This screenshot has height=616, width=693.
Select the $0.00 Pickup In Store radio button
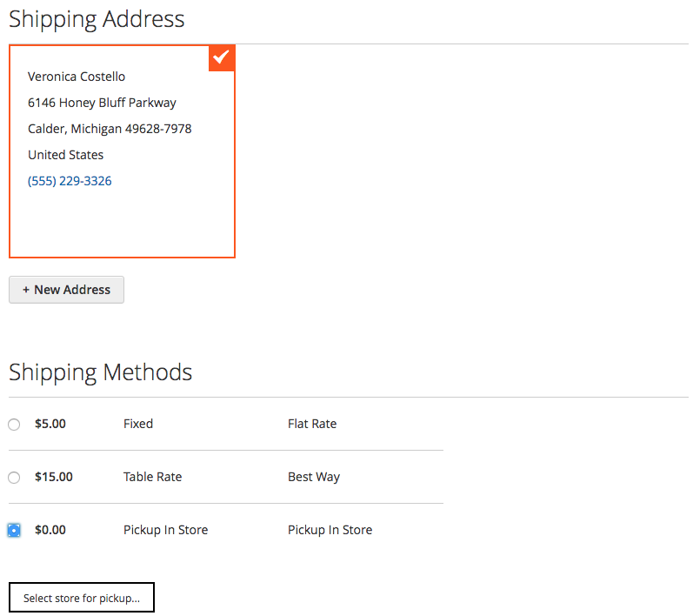14,530
